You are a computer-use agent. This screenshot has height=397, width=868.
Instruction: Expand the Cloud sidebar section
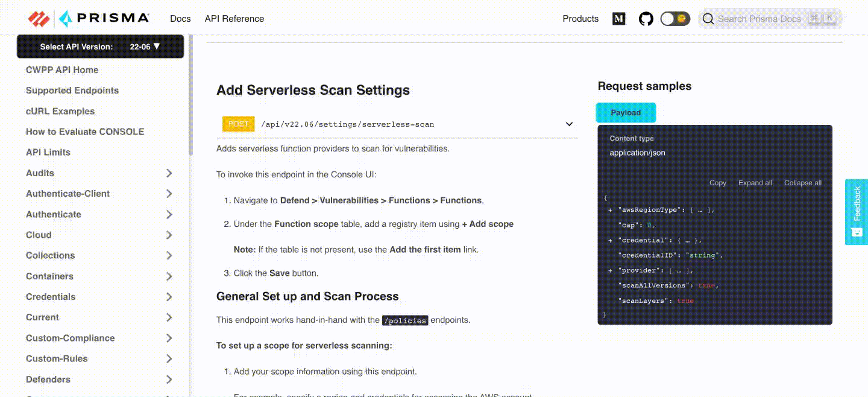pos(100,235)
